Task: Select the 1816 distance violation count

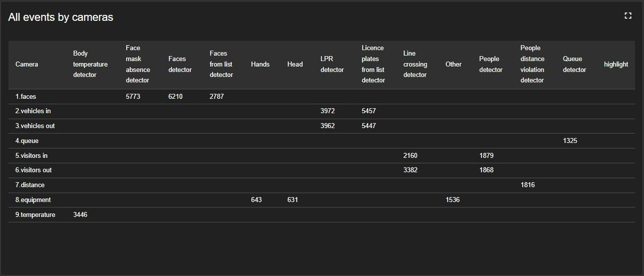Action: click(x=528, y=185)
